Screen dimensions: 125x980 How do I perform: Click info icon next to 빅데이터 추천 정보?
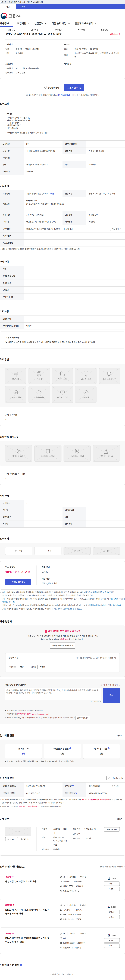pos(21,965)
